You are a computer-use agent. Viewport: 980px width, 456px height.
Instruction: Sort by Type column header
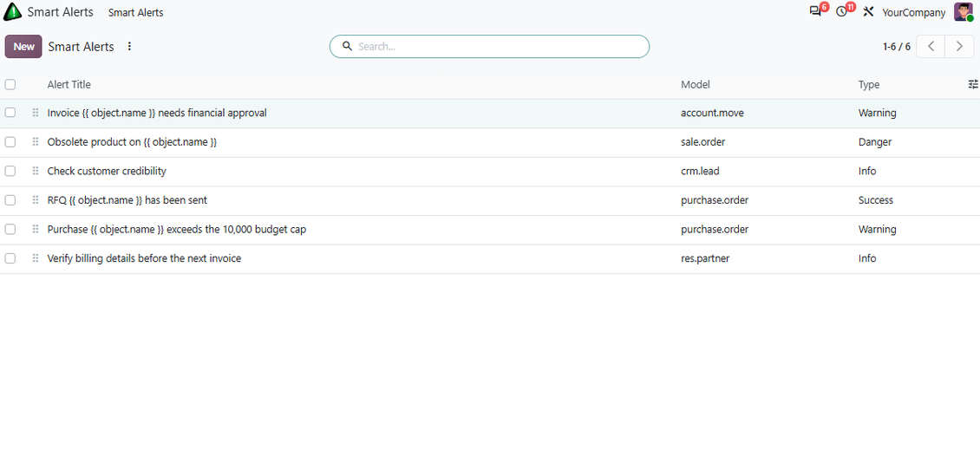869,84
